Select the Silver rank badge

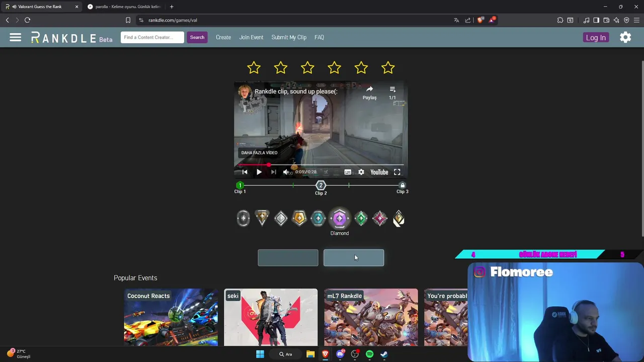[281, 218]
